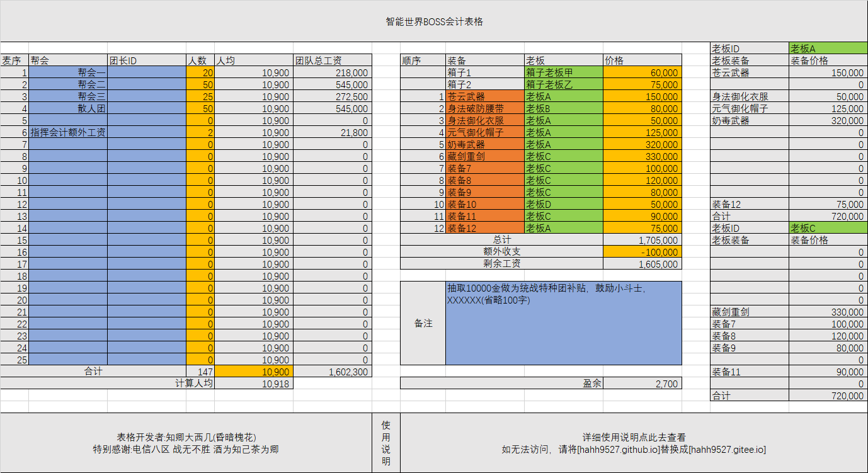Click the 表格开发者 credits cell
The image size is (868, 473).
click(186, 443)
